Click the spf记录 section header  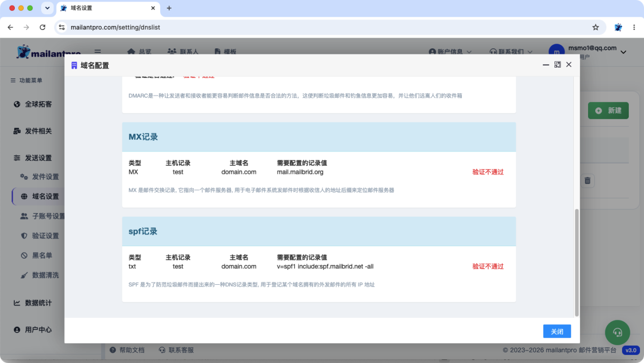click(319, 231)
